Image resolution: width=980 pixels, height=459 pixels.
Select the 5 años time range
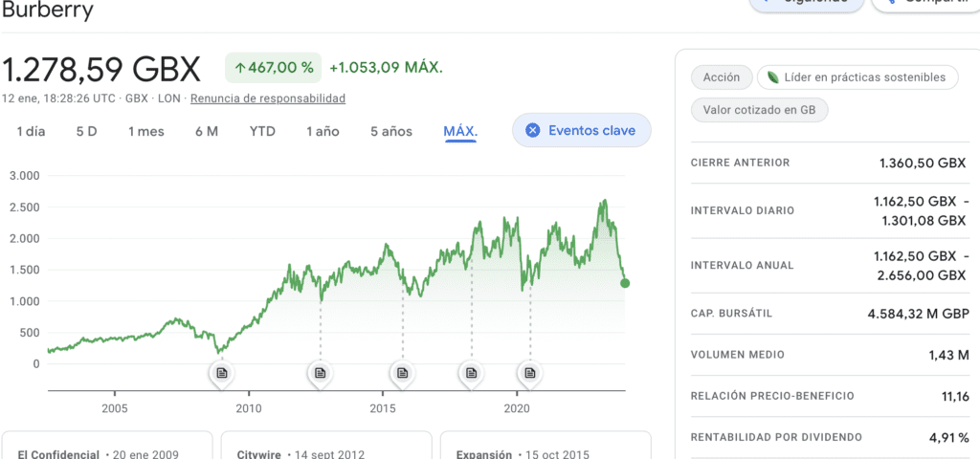tap(391, 132)
